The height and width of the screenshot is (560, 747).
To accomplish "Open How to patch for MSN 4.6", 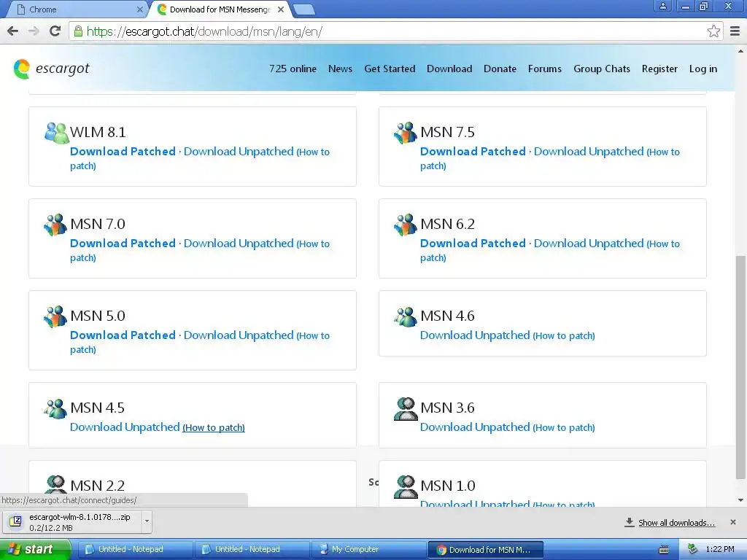I will pos(564,335).
